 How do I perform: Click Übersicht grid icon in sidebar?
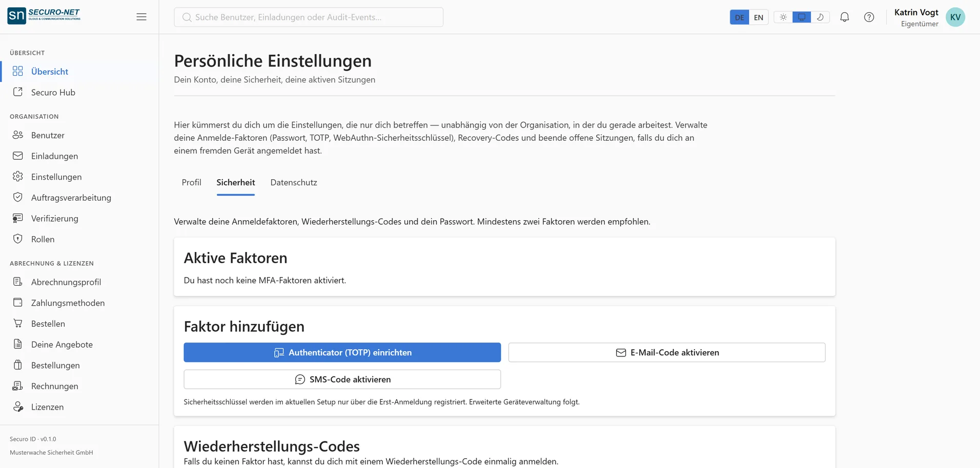pyautogui.click(x=18, y=71)
